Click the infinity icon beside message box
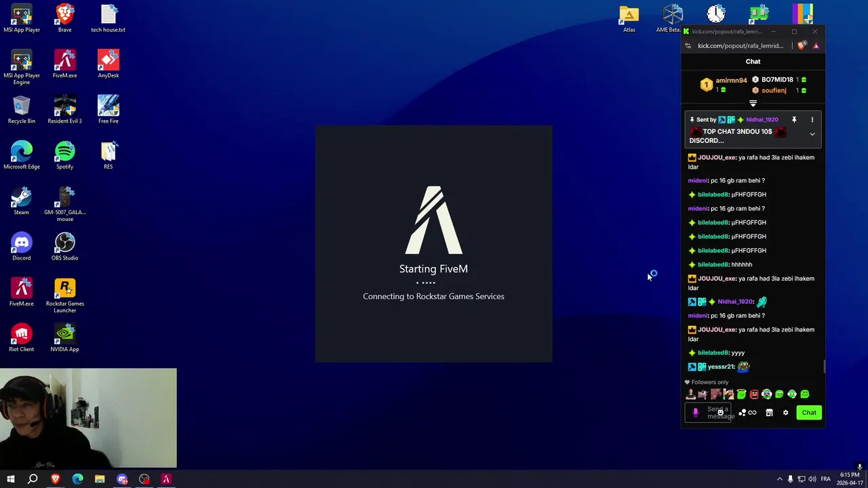The width and height of the screenshot is (868, 488). pyautogui.click(x=752, y=413)
